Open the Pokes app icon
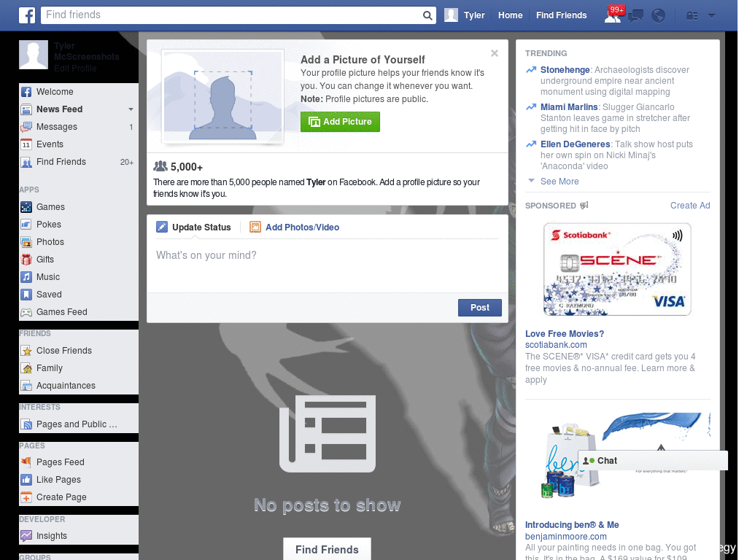 click(x=26, y=225)
